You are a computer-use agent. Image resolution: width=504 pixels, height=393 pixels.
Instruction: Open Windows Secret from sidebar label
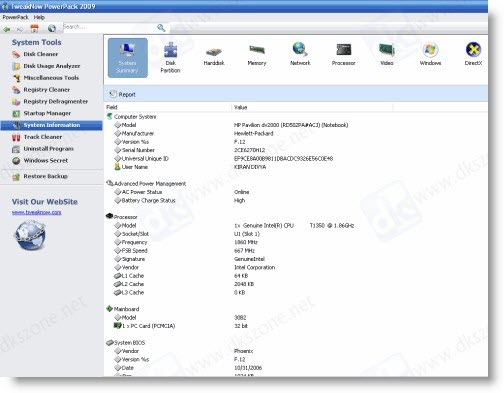click(46, 161)
